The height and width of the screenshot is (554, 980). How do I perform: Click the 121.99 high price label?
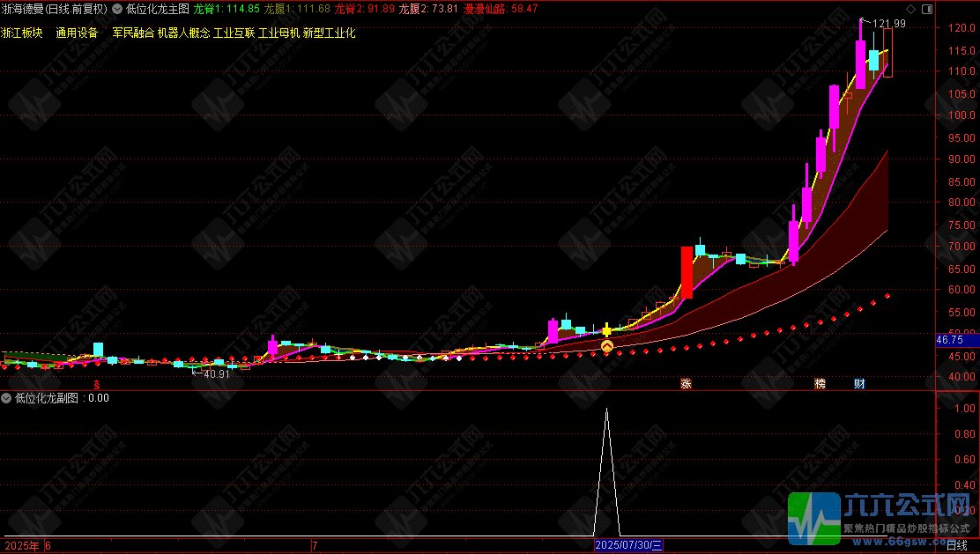tap(888, 24)
